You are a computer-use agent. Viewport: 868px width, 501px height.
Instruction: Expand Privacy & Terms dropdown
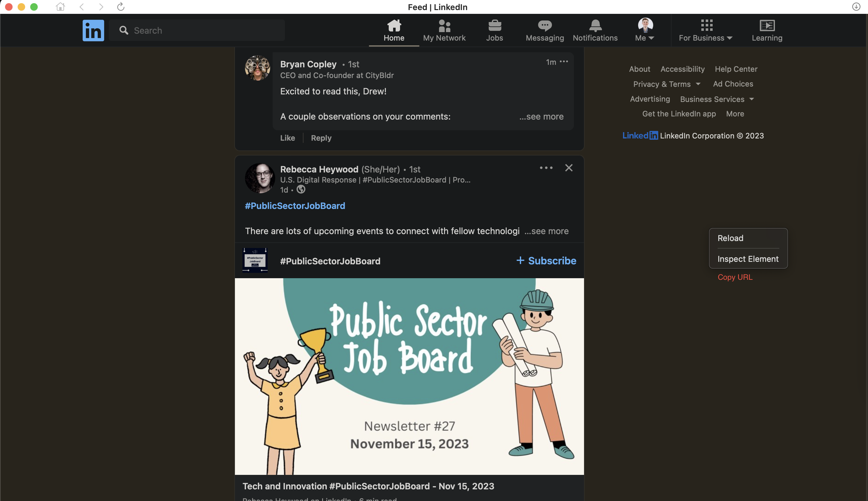tap(666, 84)
